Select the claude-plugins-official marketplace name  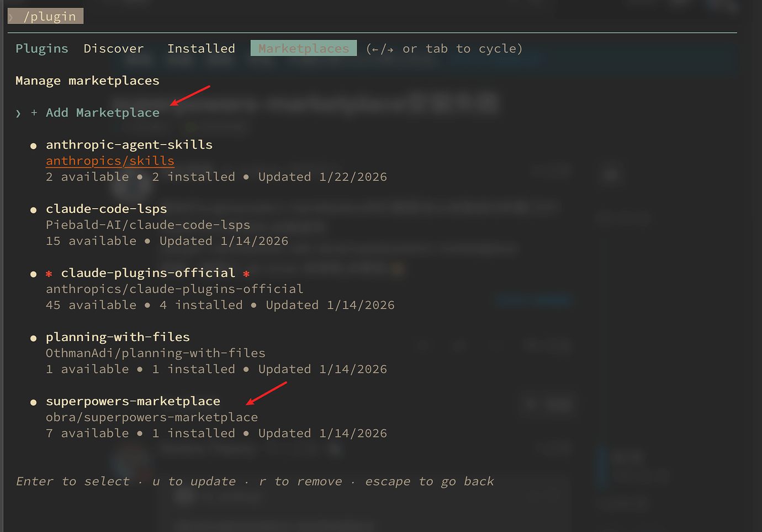[x=148, y=273]
